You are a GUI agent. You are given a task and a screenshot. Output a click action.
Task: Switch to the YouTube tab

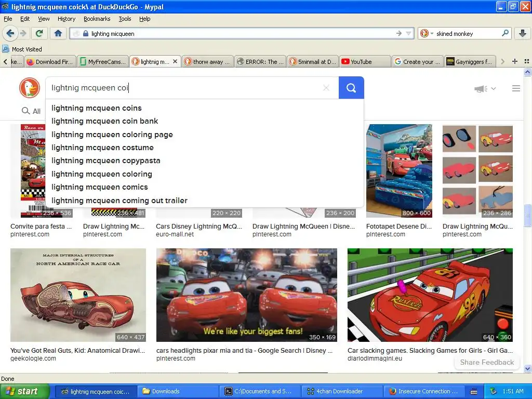[365, 62]
